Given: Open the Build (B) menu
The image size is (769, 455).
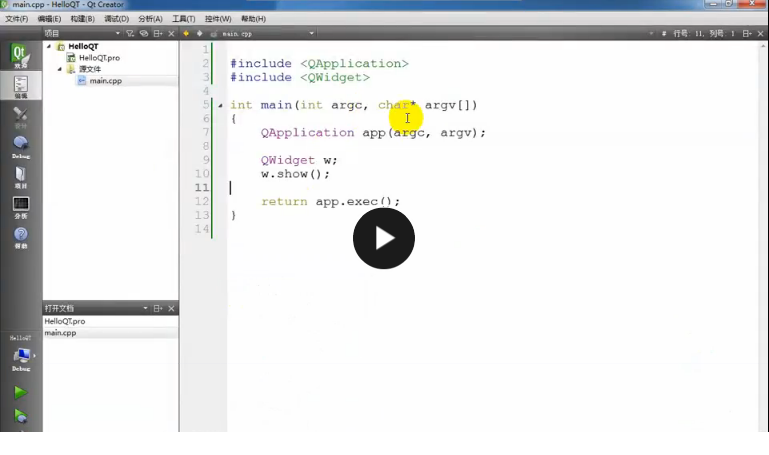Looking at the screenshot, I should [x=82, y=19].
